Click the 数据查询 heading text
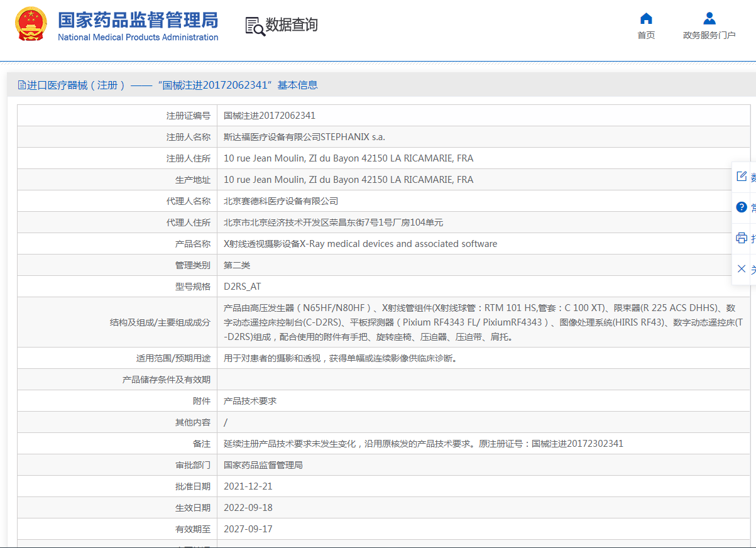This screenshot has width=756, height=548. [292, 25]
